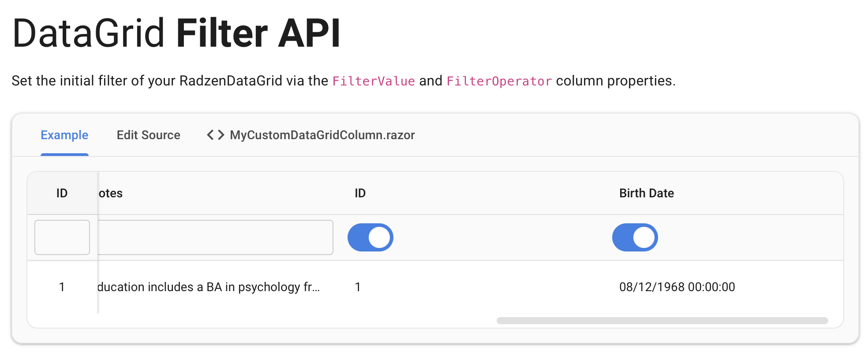
Task: Switch to the Example tab
Action: [64, 135]
